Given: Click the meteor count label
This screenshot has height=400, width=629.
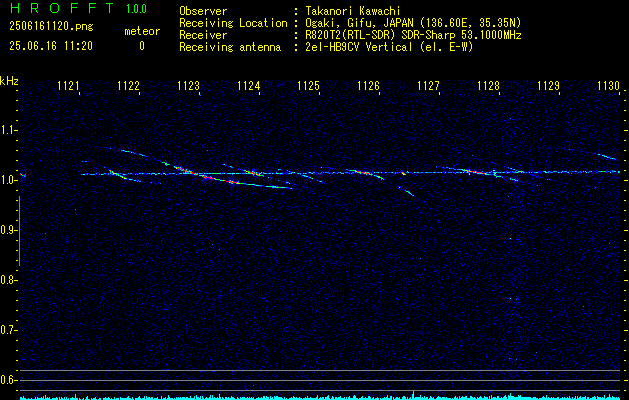Looking at the screenshot, I should click(x=142, y=31).
